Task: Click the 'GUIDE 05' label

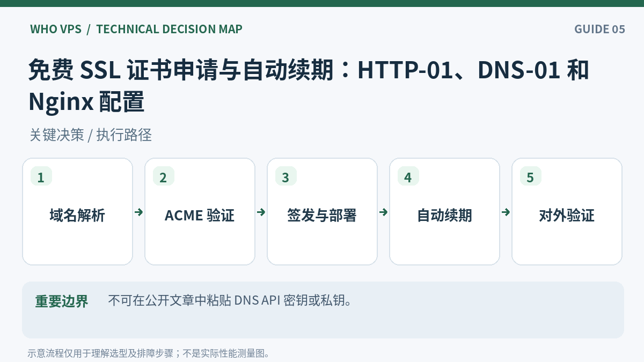Action: (599, 29)
